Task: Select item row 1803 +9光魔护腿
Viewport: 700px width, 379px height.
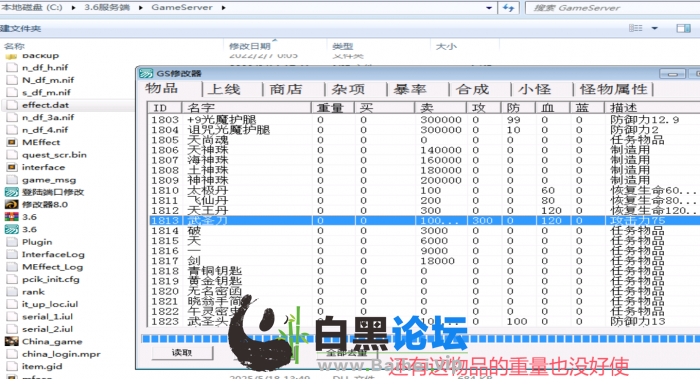Action: point(424,120)
